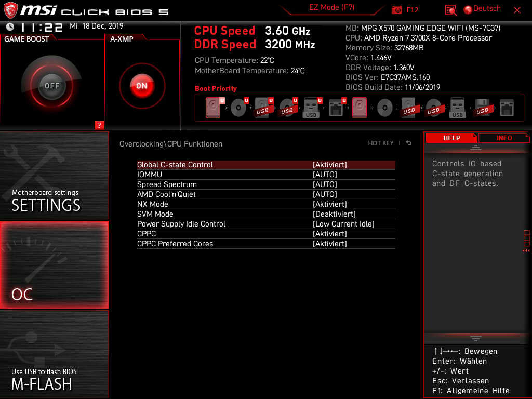
Task: Close the BIOS with the red X
Action: pos(517,10)
